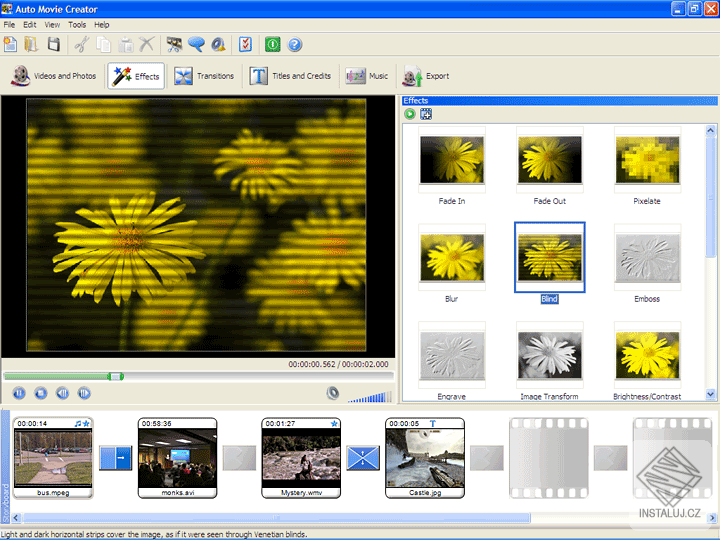Click the Save project floppy icon
This screenshot has height=540, width=720.
coord(54,45)
